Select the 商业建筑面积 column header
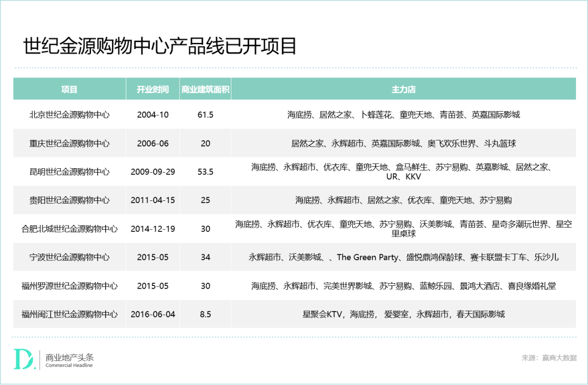The width and height of the screenshot is (588, 385). (x=205, y=89)
